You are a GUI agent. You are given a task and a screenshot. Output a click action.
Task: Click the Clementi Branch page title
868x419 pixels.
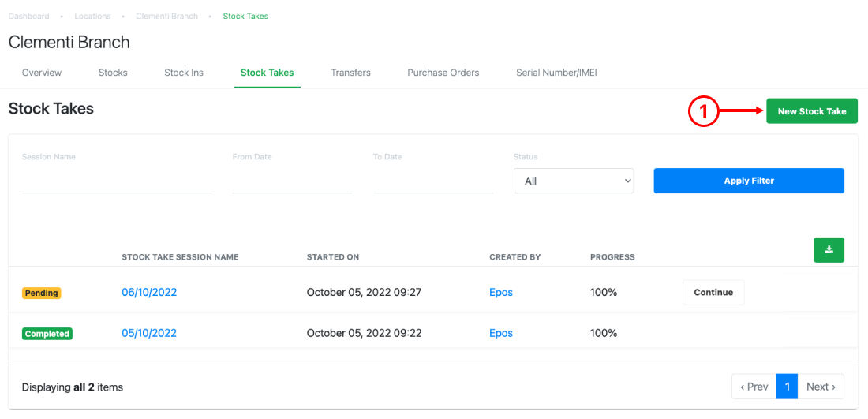coord(69,42)
